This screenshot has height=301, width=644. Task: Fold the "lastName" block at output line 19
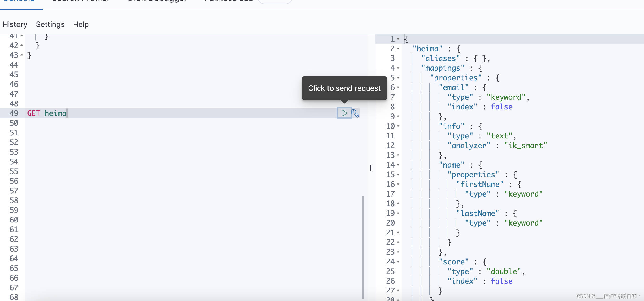pyautogui.click(x=398, y=213)
